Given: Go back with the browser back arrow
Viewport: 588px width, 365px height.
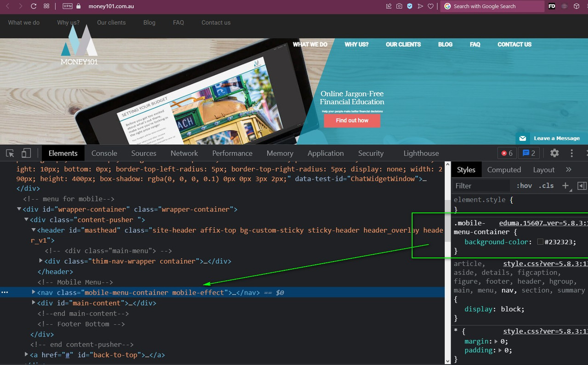Looking at the screenshot, I should (7, 6).
